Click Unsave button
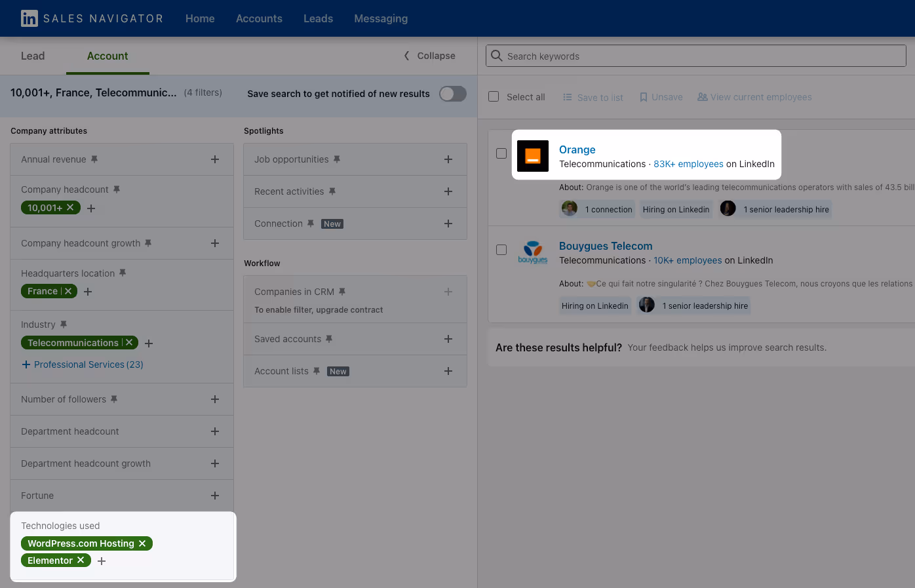The image size is (915, 588). [661, 97]
